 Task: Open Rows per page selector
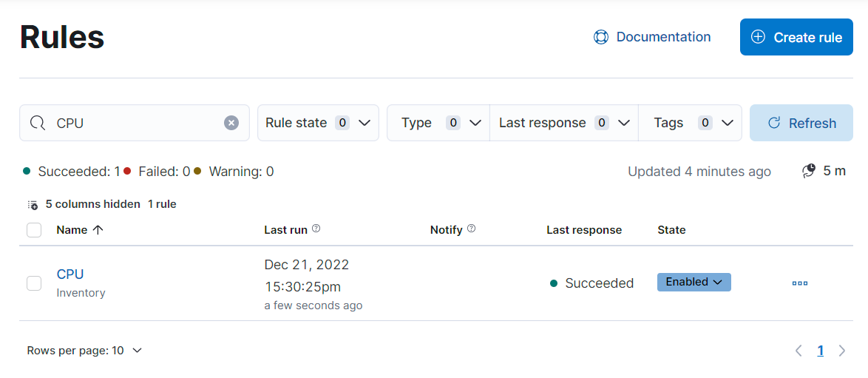(84, 351)
